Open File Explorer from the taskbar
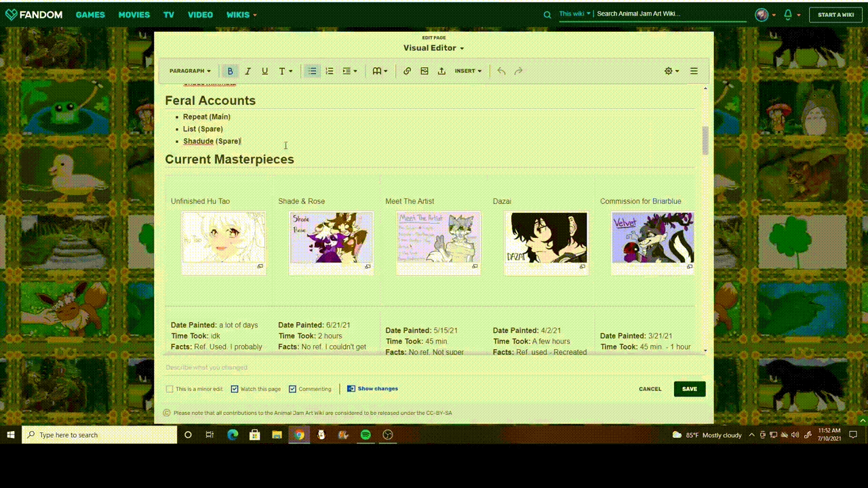 coord(277,434)
